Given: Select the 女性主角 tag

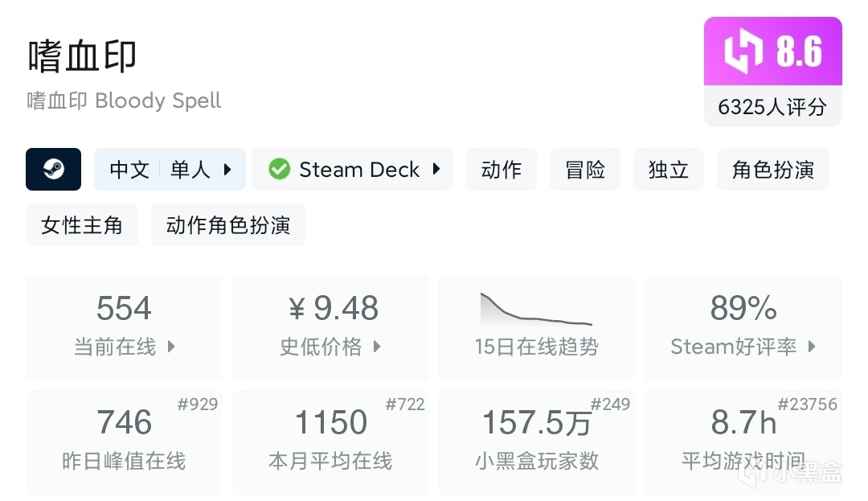Looking at the screenshot, I should pos(82,225).
